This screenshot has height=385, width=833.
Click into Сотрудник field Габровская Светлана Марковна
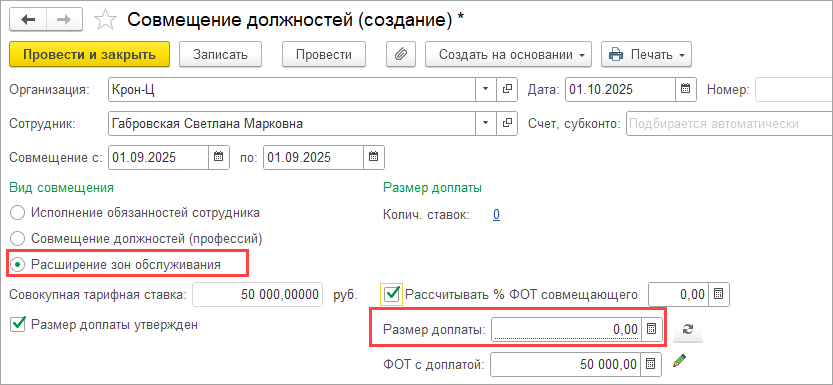pos(292,124)
